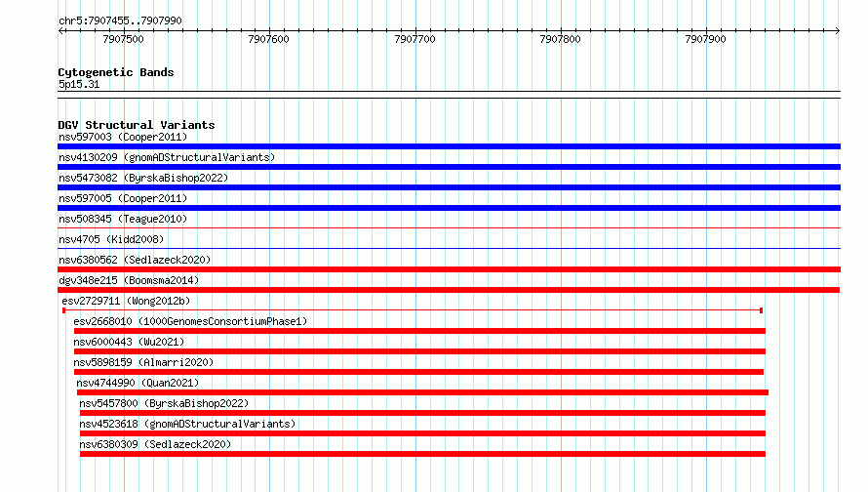
Task: Click the blue bar for nsv597003
Action: pos(449,146)
